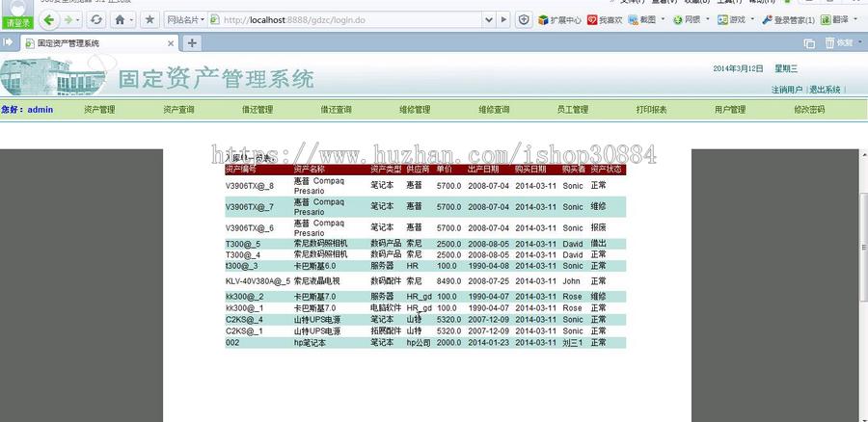Viewport: 868px width, 422px height.
Task: Click the admin username label
Action: pos(41,110)
